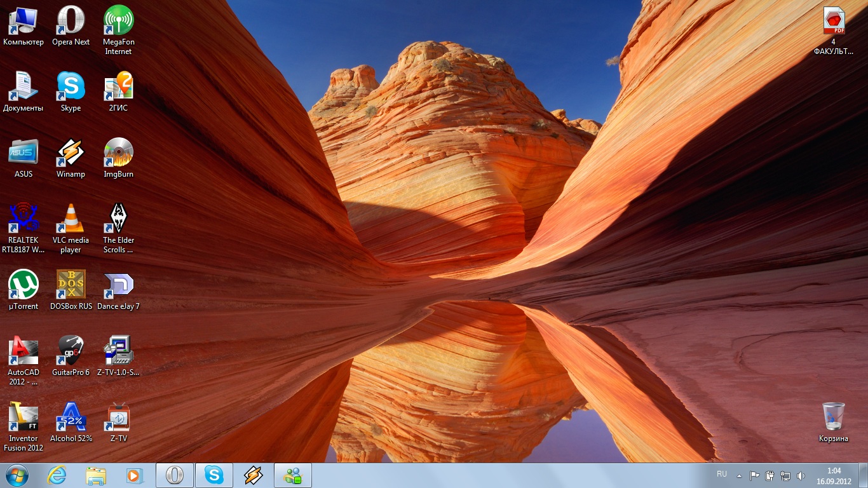
Task: Select the DOSBox RUS desktop shortcut
Action: tap(71, 290)
